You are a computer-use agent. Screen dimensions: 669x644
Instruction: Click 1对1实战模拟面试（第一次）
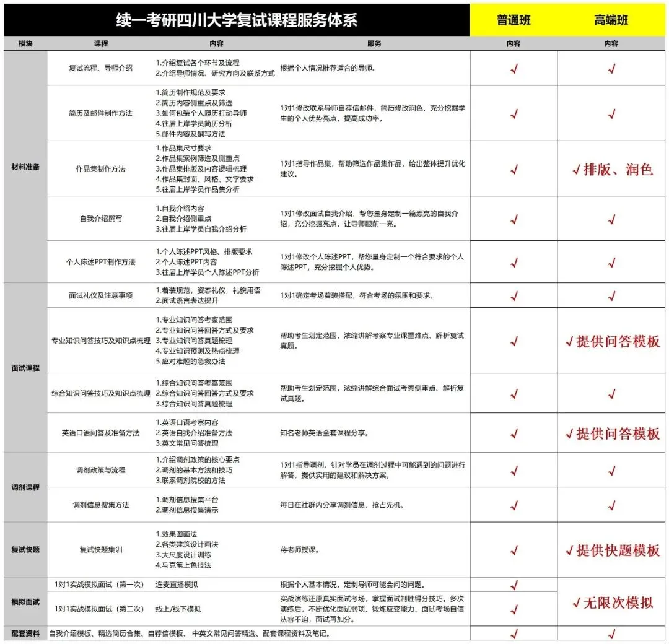[x=99, y=585]
